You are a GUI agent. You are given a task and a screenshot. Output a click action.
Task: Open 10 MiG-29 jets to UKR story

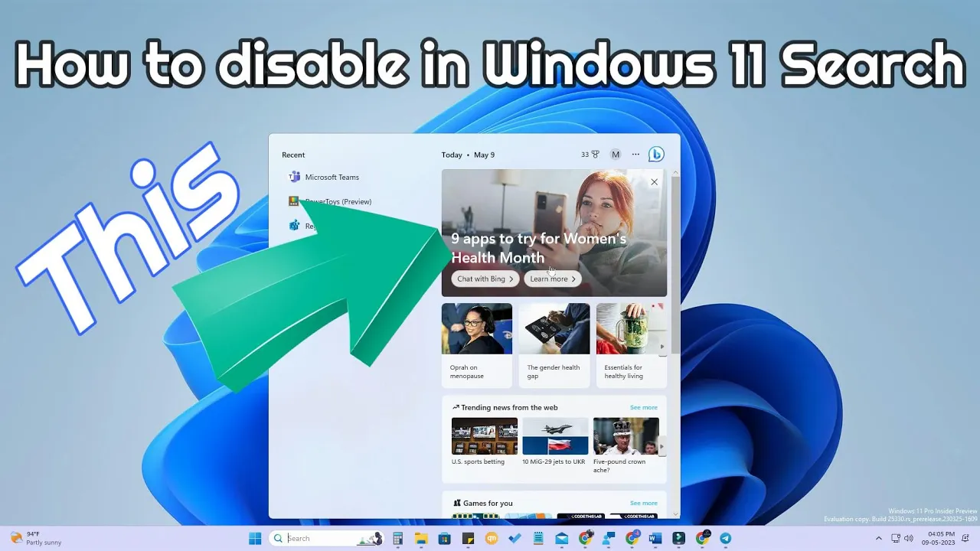(555, 442)
